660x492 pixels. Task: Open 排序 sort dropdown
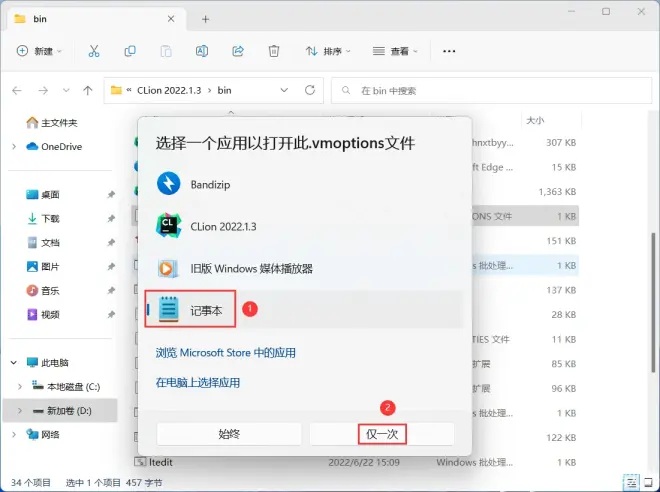327,51
